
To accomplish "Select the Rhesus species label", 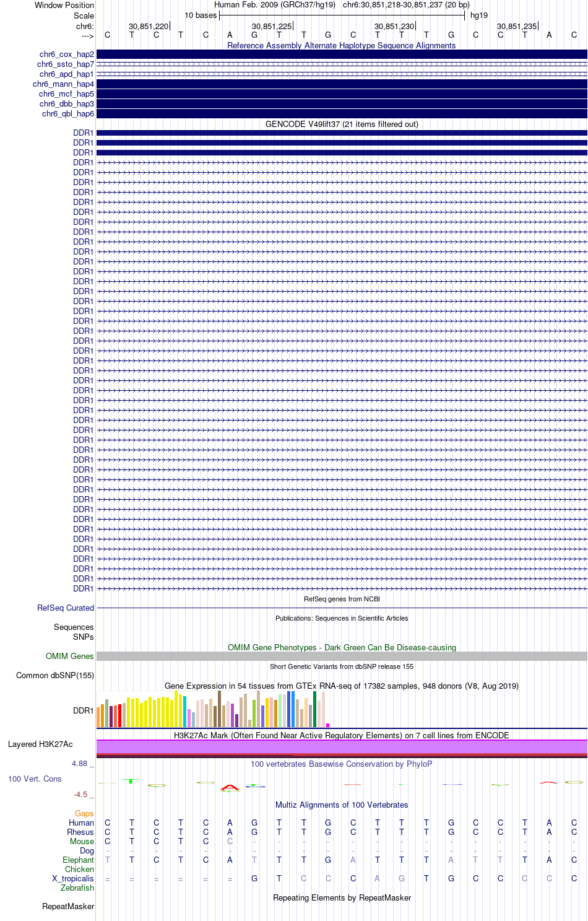I will [x=80, y=832].
